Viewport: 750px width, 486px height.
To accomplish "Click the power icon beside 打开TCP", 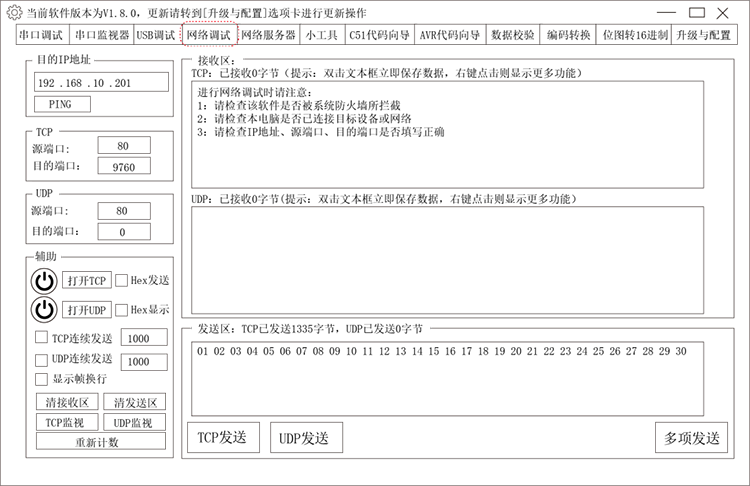I will click(x=44, y=281).
